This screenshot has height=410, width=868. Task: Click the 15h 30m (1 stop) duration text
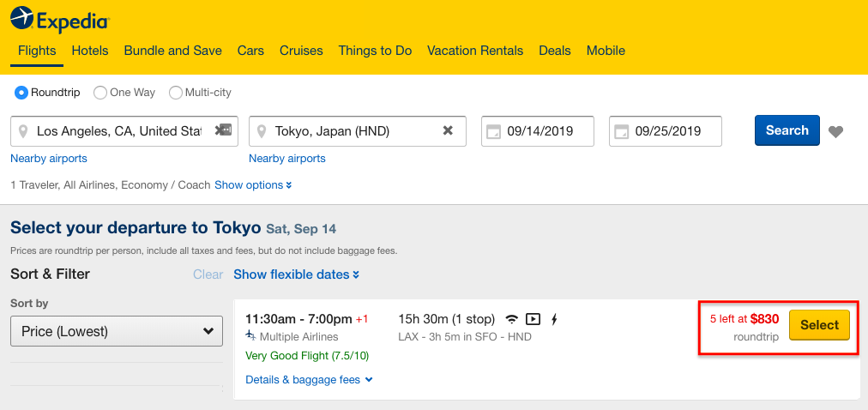pyautogui.click(x=446, y=319)
